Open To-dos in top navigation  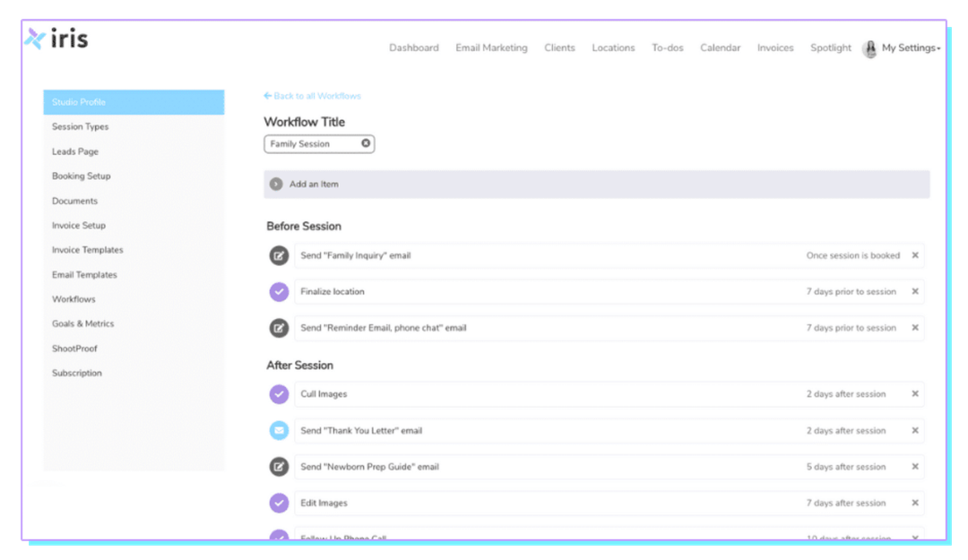(668, 48)
